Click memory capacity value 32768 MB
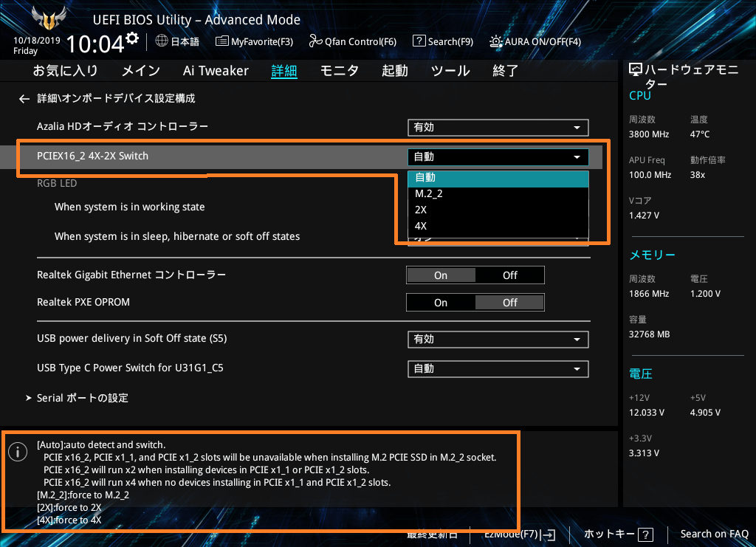Image resolution: width=756 pixels, height=547 pixels. click(650, 334)
